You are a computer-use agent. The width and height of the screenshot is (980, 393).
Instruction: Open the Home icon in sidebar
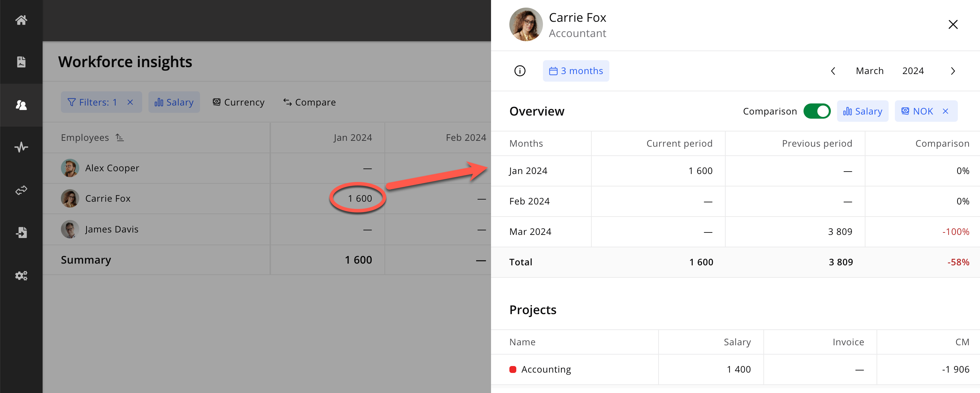21,20
